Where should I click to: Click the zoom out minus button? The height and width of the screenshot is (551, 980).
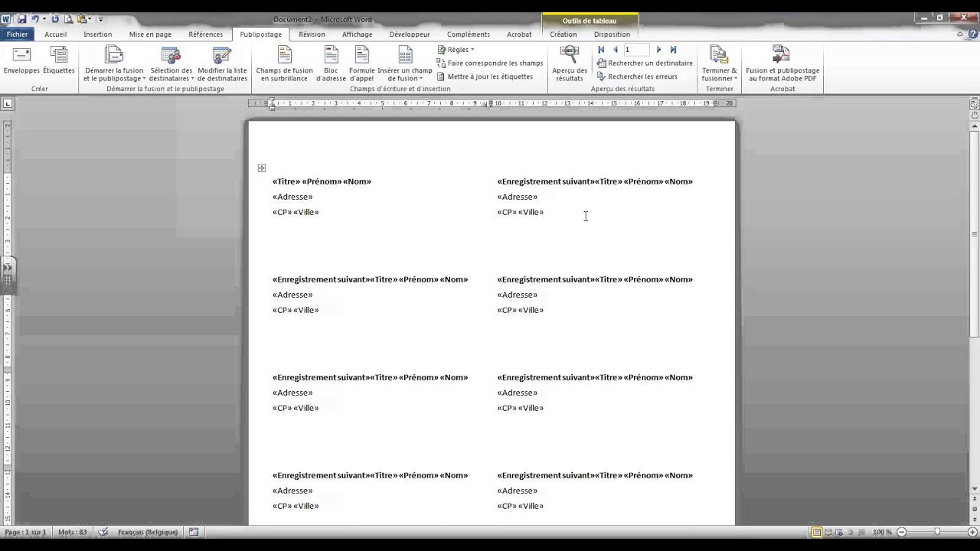901,532
